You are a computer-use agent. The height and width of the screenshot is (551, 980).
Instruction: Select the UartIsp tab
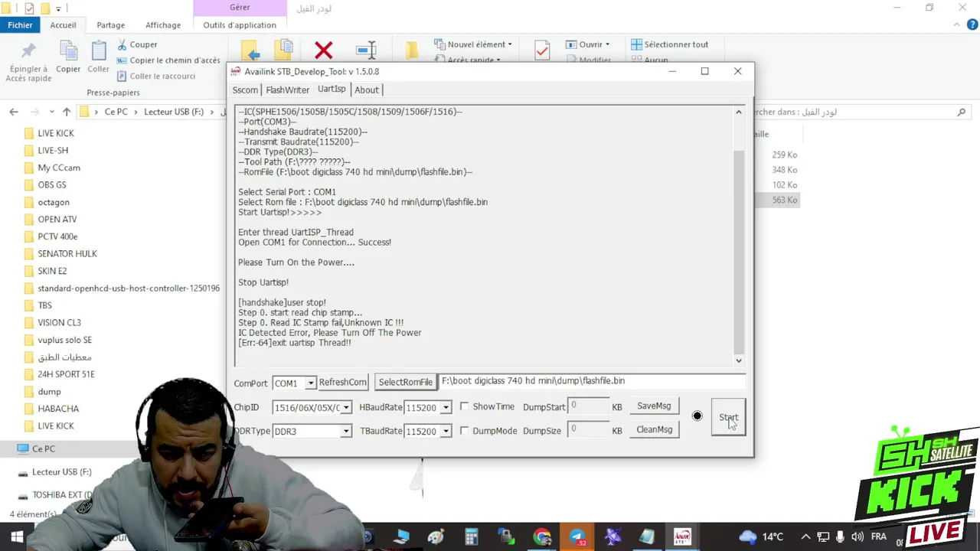[x=332, y=89]
